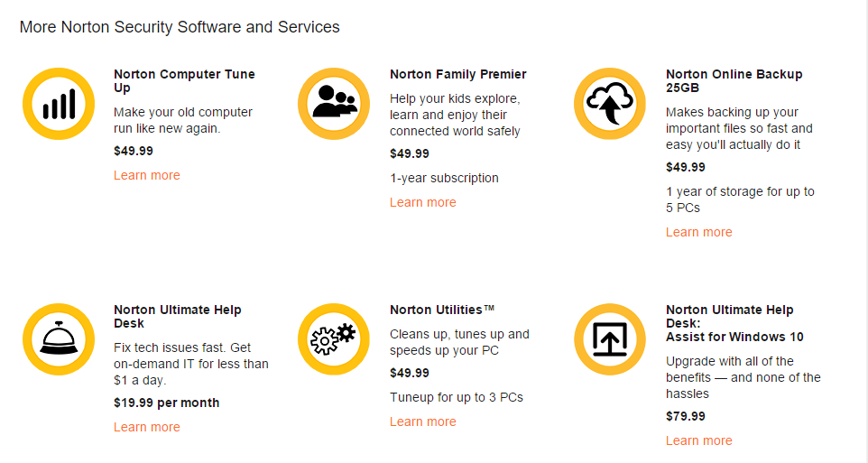
Task: Click the Online Backup cloud upload icon
Action: (611, 105)
